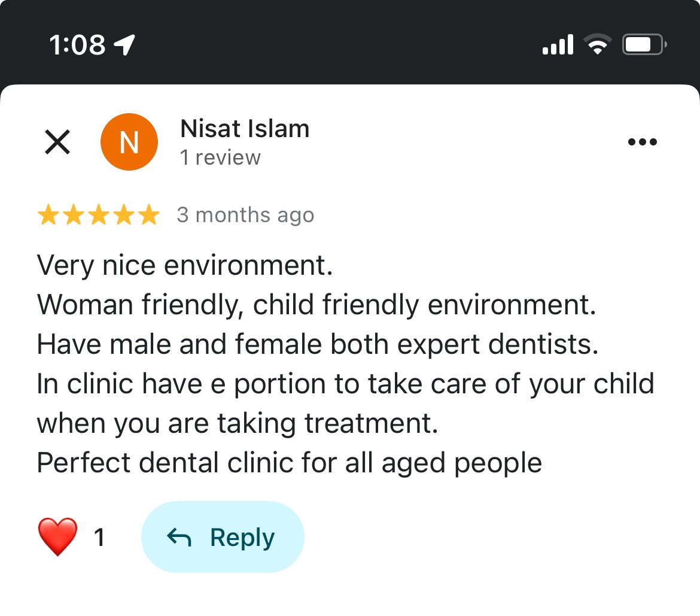Tap the reply arrow icon
700x616 pixels.
point(179,538)
